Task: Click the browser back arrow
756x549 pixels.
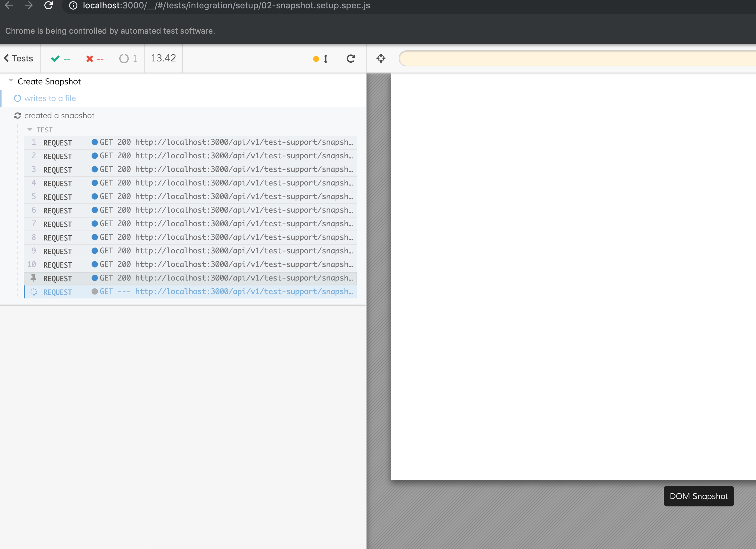Action: coord(9,5)
